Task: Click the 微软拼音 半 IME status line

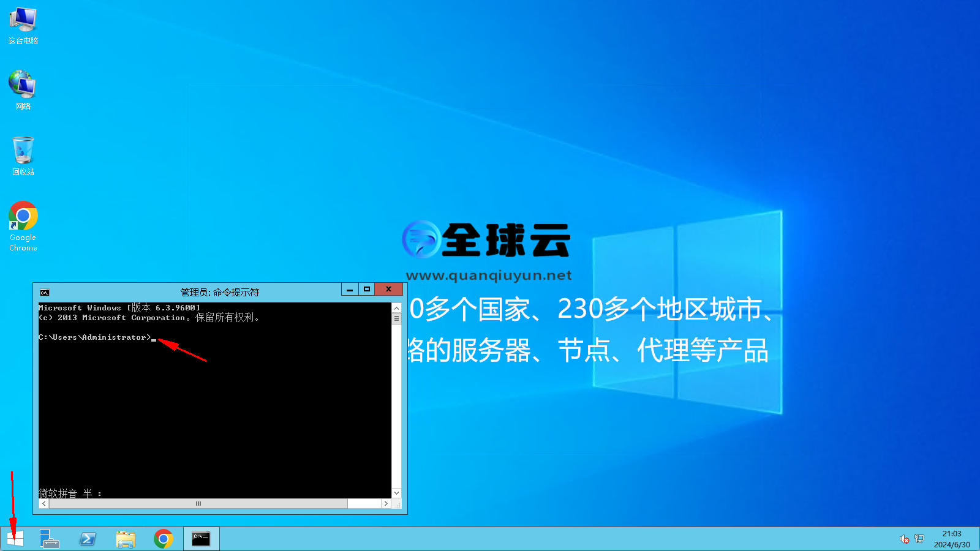Action: pos(70,493)
